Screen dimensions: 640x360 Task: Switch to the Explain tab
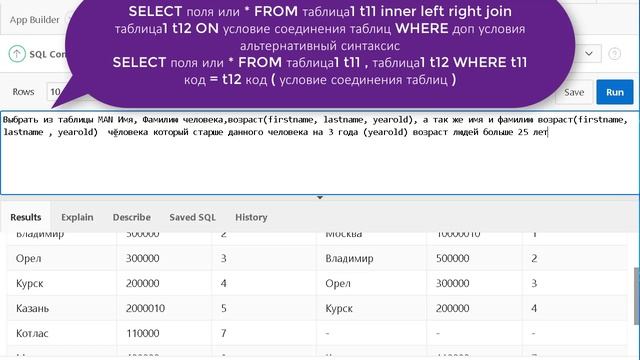click(x=77, y=217)
